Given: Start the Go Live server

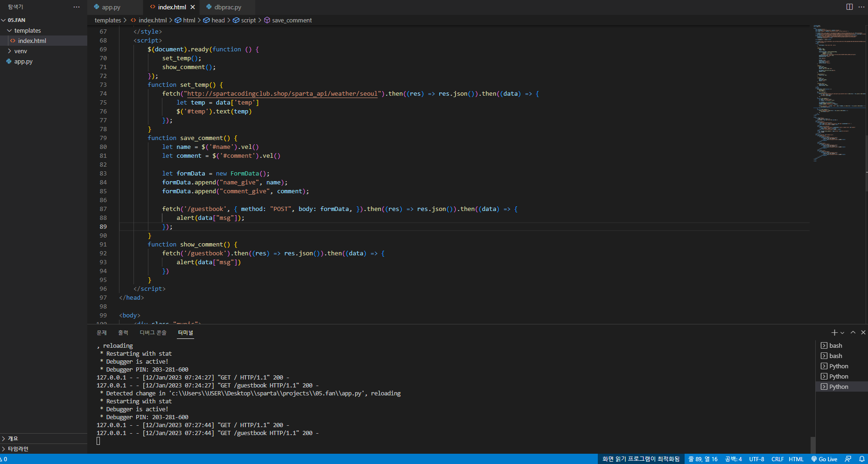Looking at the screenshot, I should tap(824, 459).
